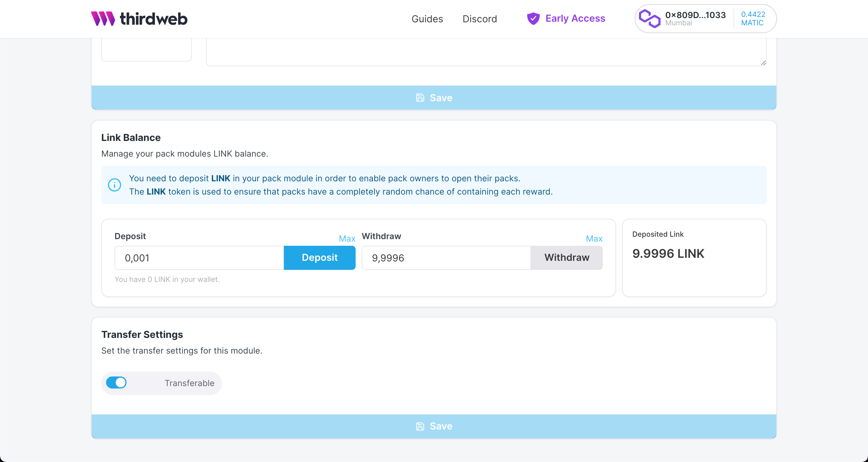Open the Guides page
Screen dimensions: 868x462
tap(427, 19)
